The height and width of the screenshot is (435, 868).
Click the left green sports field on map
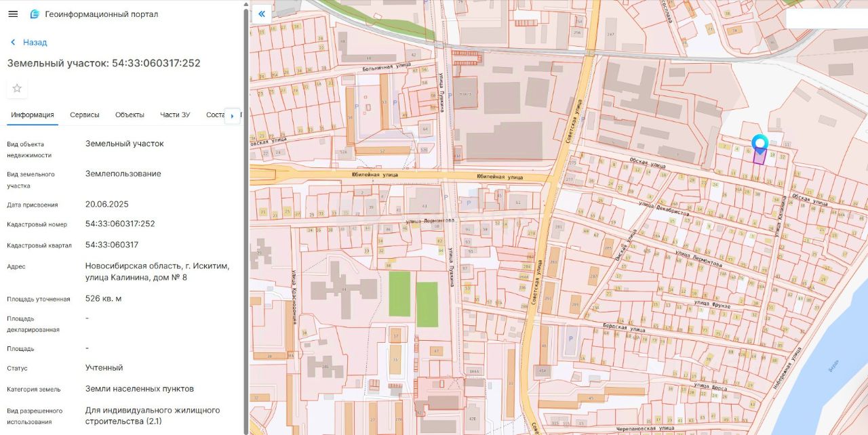click(399, 293)
